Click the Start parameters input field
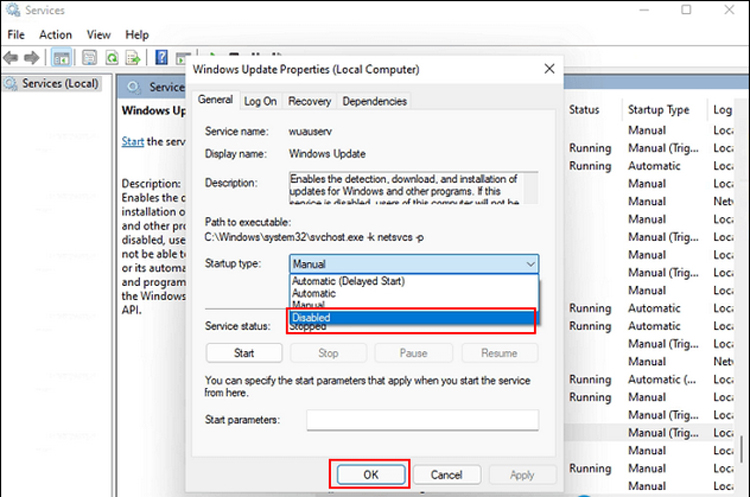The height and width of the screenshot is (497, 750). [x=422, y=420]
